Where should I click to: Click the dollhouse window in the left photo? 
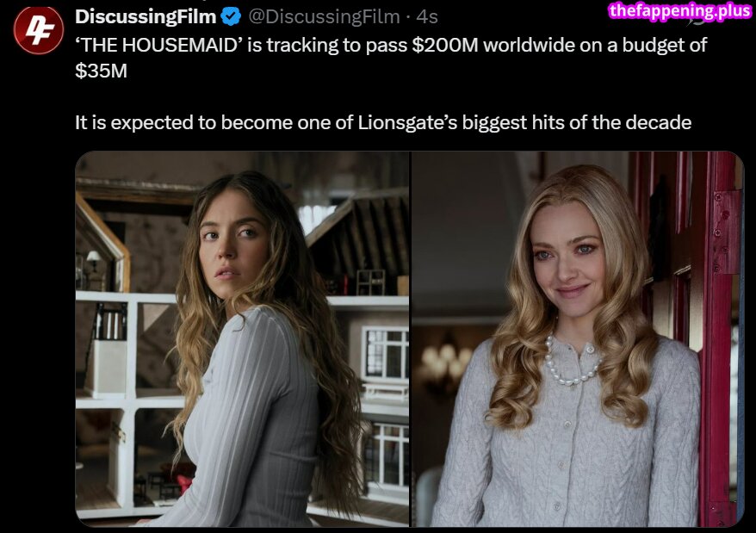[385, 352]
